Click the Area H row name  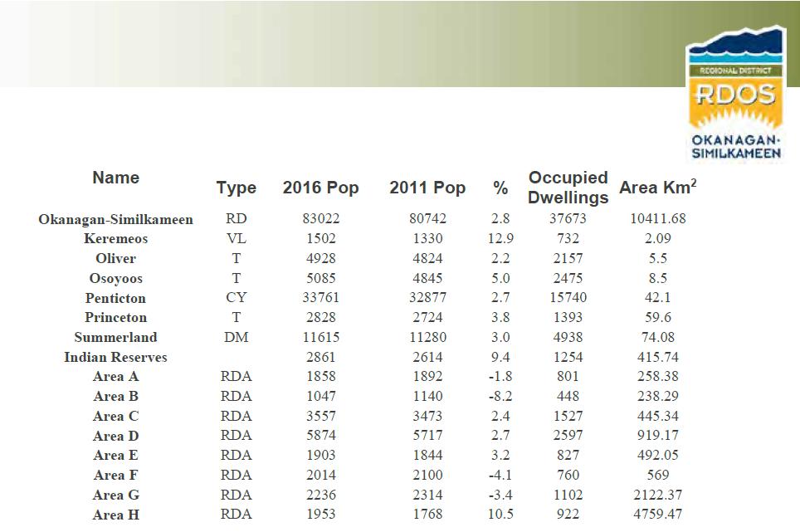tap(115, 515)
